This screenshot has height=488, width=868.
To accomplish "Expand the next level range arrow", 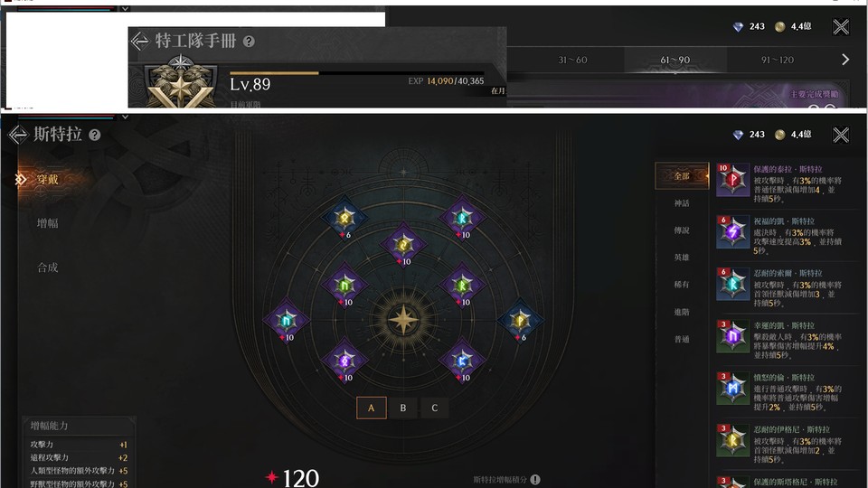I will tap(844, 60).
